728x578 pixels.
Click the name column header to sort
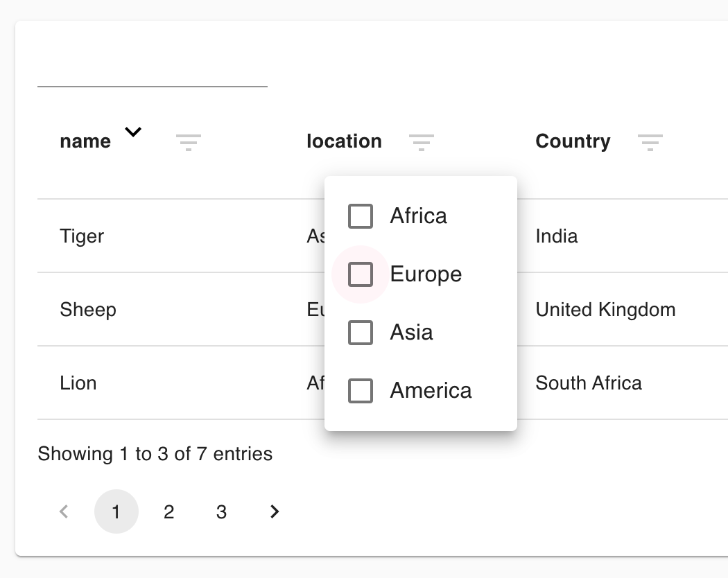tap(85, 141)
